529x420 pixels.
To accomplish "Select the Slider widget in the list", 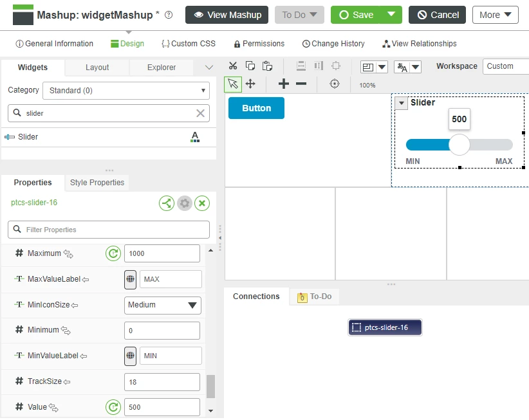I will 109,137.
